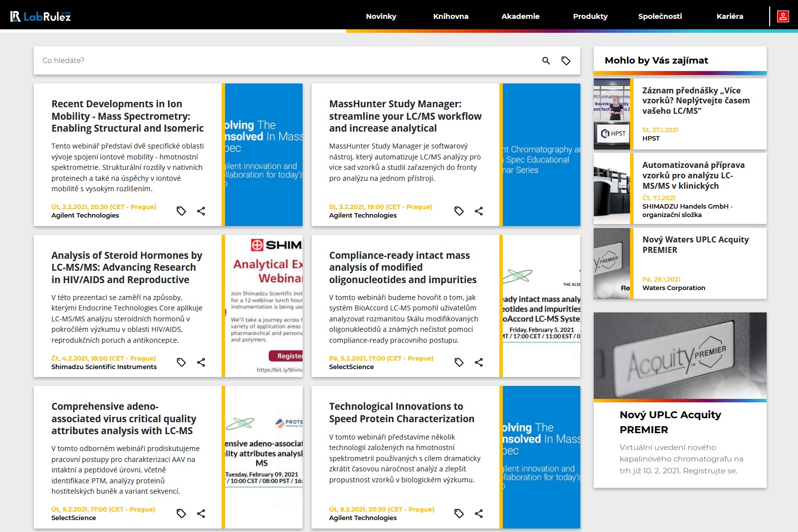Click blue image on Technological Innovations card

tap(542, 457)
